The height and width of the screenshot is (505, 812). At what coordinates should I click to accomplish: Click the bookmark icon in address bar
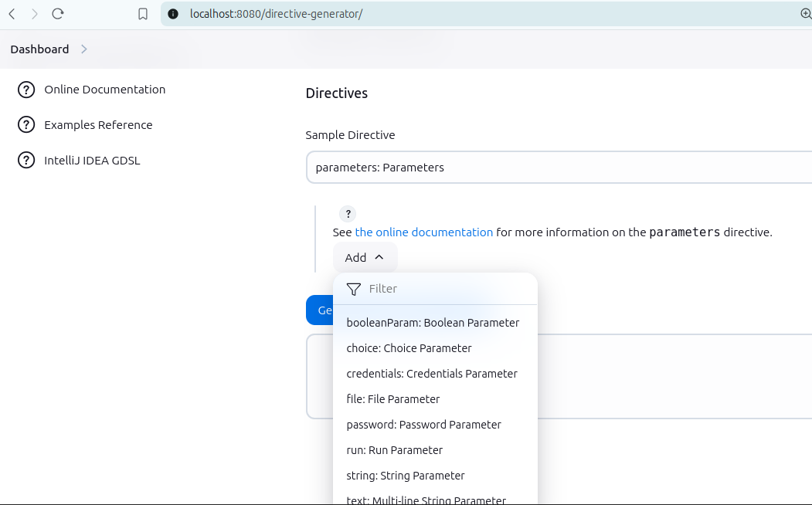click(x=143, y=14)
